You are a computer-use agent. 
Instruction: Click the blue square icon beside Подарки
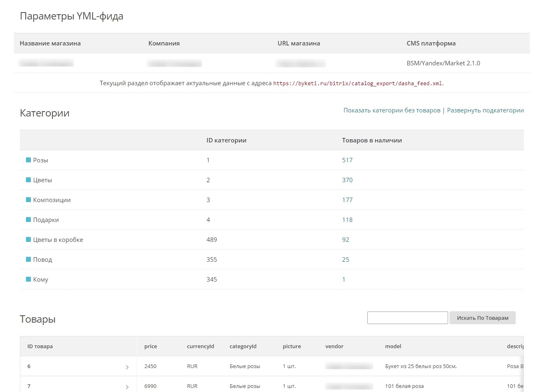(x=28, y=220)
